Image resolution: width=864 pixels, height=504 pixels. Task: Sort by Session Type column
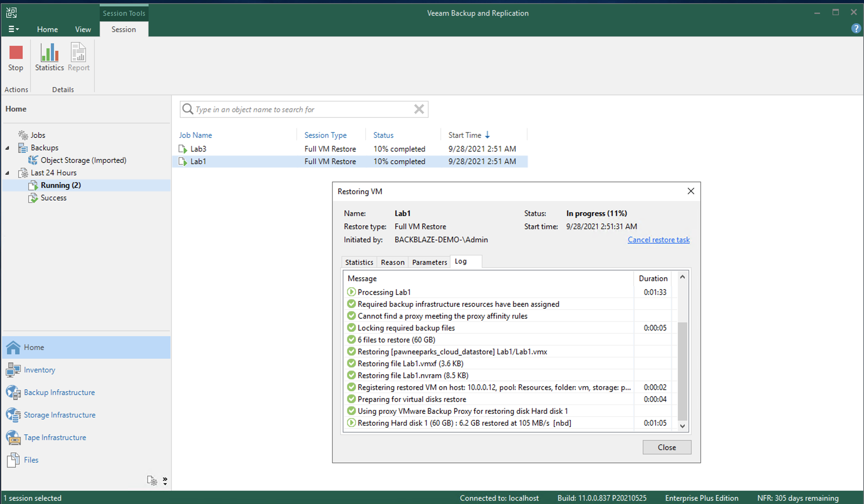325,135
